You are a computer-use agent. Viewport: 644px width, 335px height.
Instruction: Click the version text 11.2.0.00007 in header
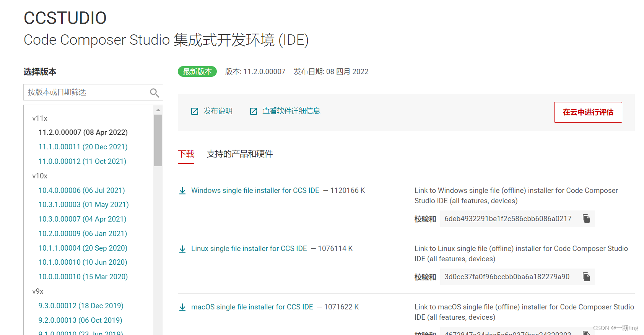(264, 71)
